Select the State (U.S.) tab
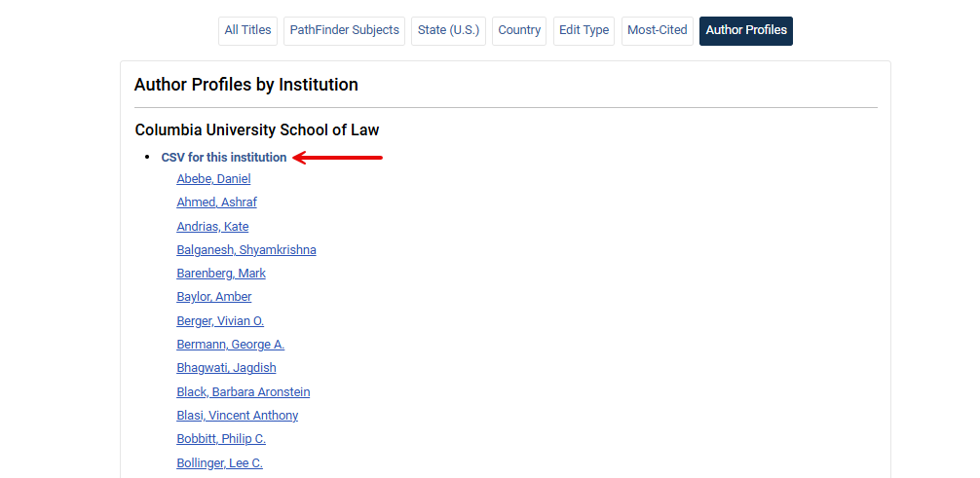This screenshot has height=478, width=980. point(448,30)
